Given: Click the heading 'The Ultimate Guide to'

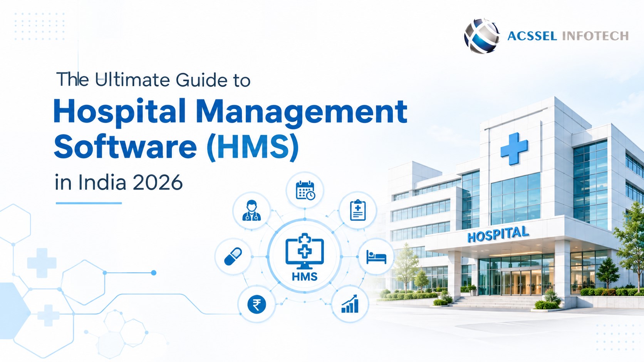Looking at the screenshot, I should coord(153,80).
